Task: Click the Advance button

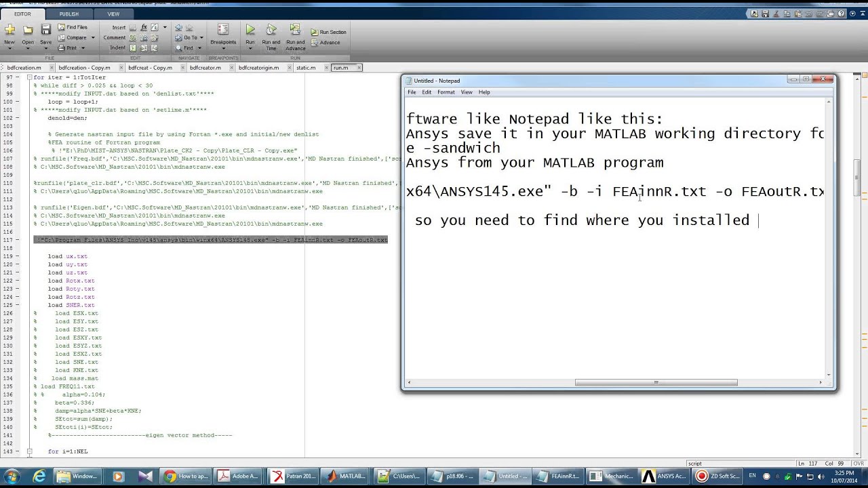Action: point(325,43)
